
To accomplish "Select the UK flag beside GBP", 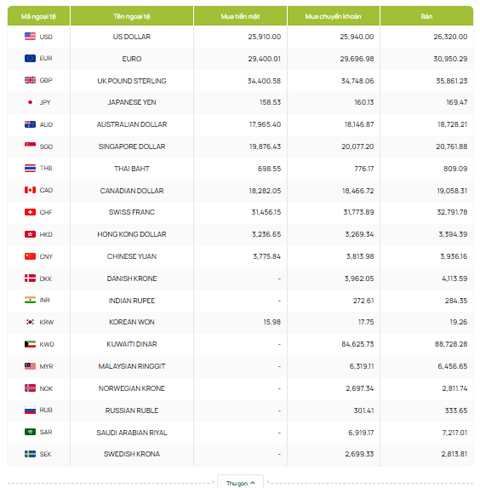I will click(x=30, y=80).
